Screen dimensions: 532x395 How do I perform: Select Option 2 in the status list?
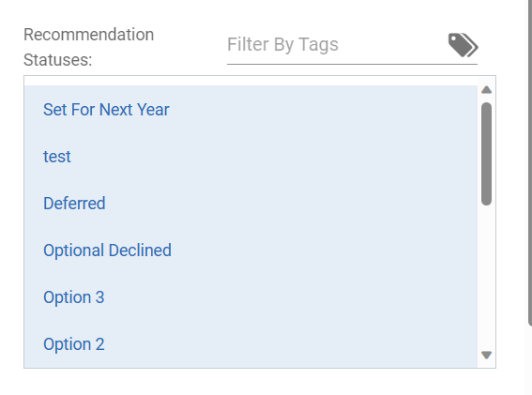251,343
